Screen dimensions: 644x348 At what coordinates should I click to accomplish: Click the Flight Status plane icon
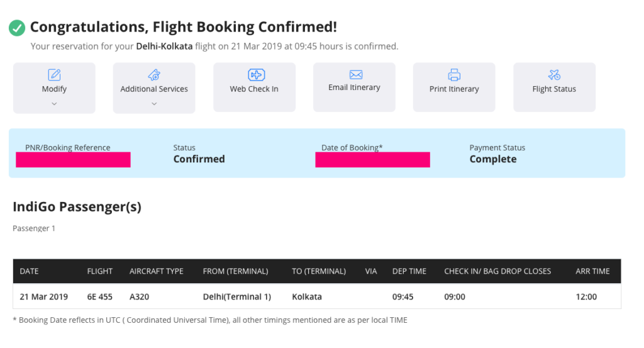tap(554, 75)
